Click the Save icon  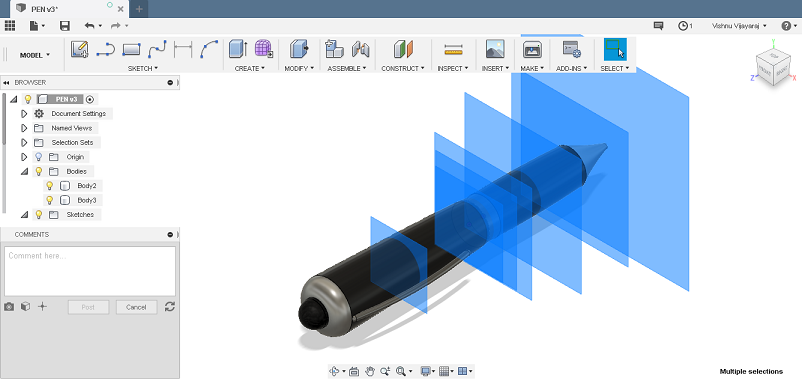(x=65, y=26)
